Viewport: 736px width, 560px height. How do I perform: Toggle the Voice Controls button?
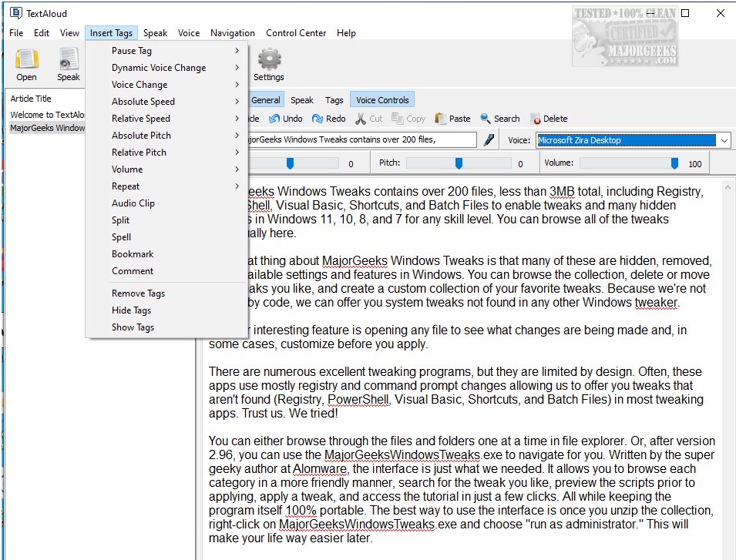tap(382, 100)
